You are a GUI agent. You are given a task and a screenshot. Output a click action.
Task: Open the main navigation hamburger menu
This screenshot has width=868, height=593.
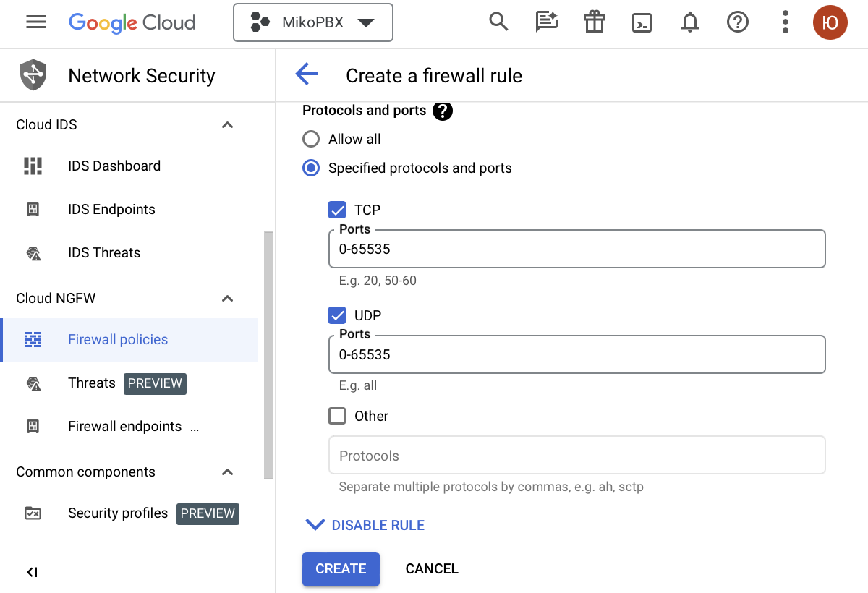pos(36,22)
